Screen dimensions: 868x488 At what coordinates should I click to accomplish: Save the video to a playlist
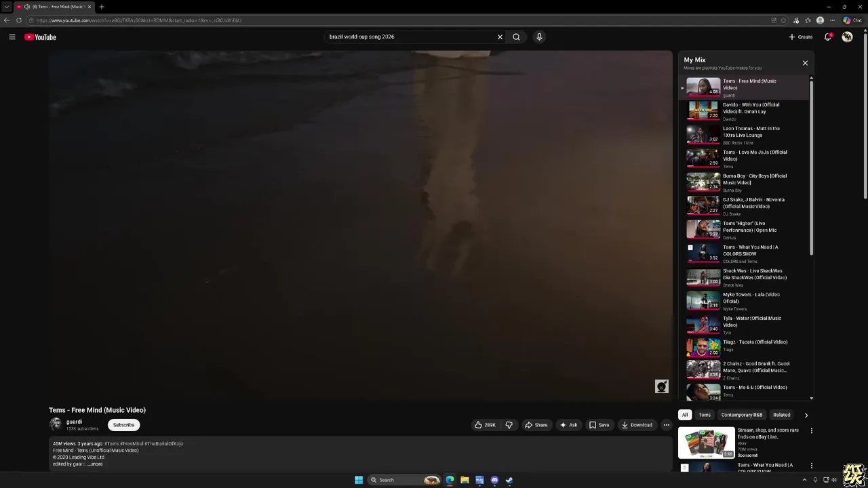coord(599,425)
